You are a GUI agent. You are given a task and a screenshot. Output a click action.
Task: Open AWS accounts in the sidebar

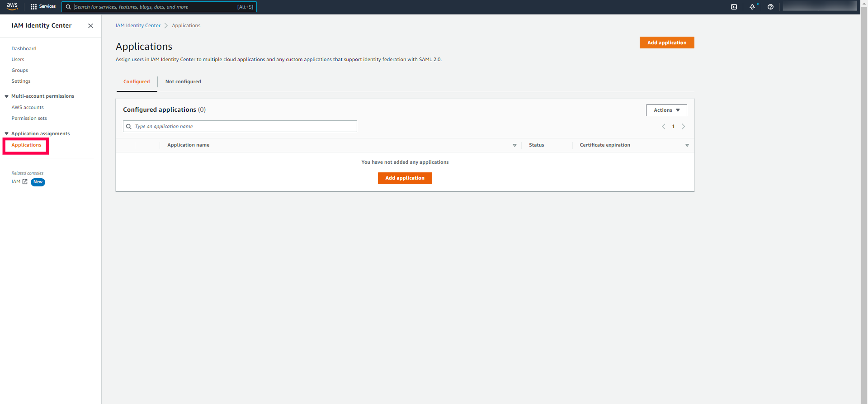28,108
